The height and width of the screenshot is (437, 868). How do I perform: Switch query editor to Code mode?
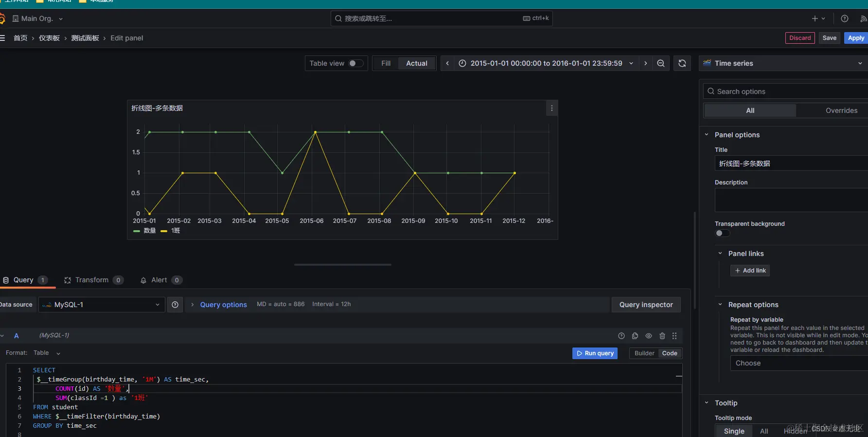coord(670,353)
